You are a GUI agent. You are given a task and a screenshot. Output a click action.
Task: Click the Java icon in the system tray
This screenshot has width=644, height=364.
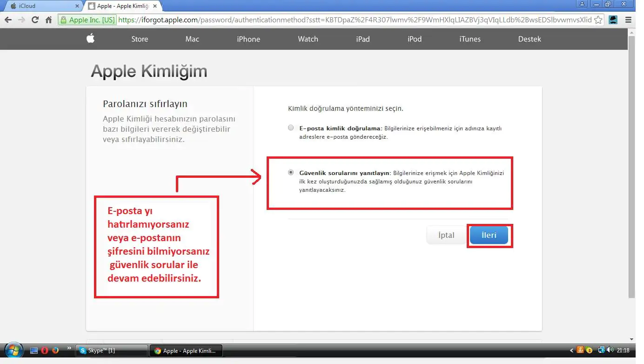(x=580, y=350)
